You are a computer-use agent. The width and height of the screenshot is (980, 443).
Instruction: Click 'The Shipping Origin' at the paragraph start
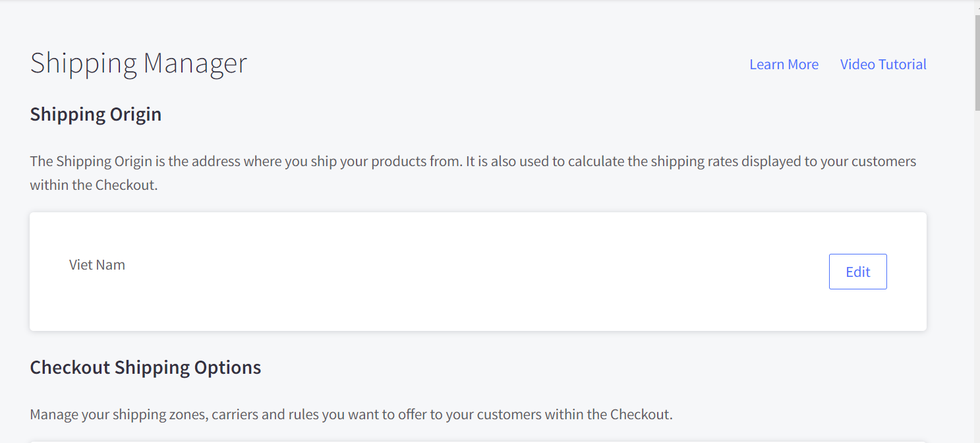[91, 162]
